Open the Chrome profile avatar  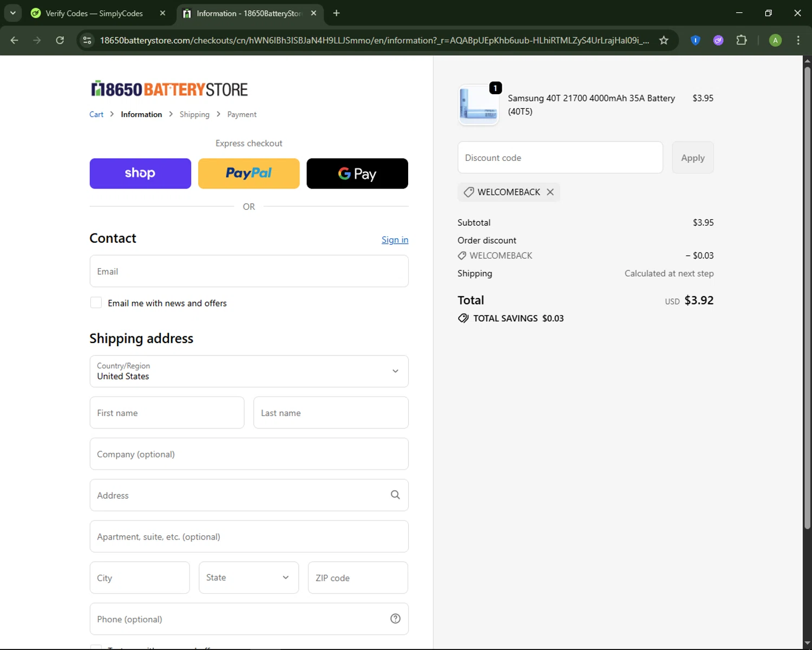point(775,40)
